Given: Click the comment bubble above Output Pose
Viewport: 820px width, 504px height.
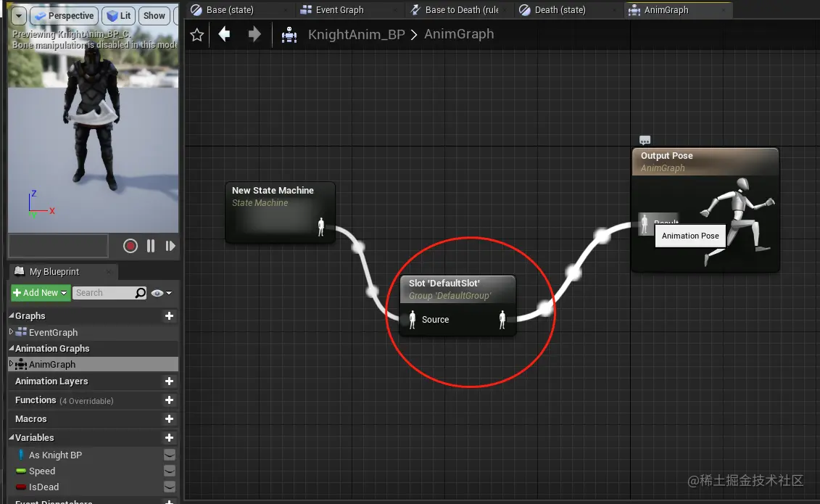Looking at the screenshot, I should tap(645, 140).
